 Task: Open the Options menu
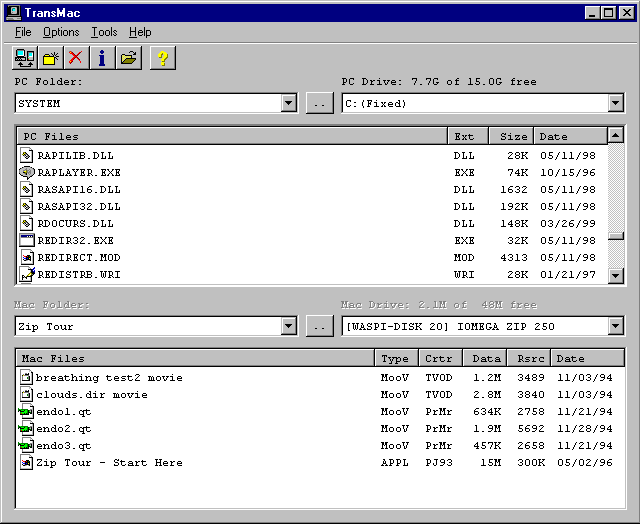point(61,32)
